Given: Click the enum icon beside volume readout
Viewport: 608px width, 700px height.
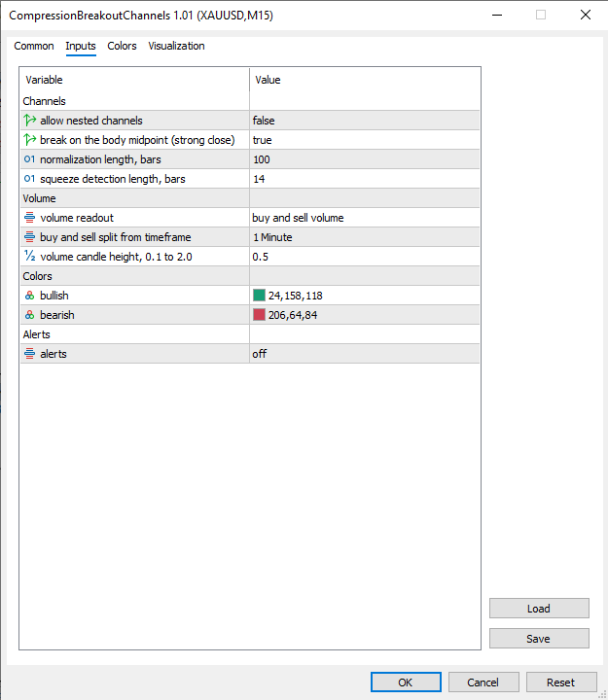Looking at the screenshot, I should click(29, 218).
